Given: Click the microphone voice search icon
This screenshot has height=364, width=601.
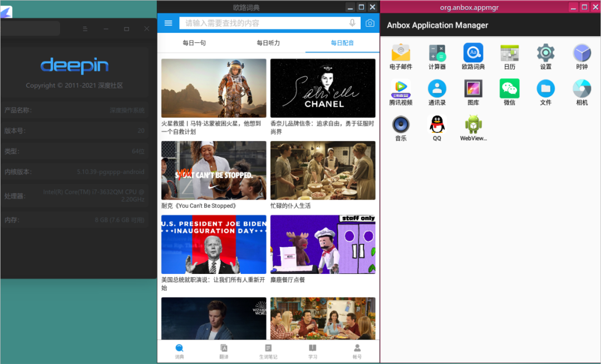Looking at the screenshot, I should [352, 23].
